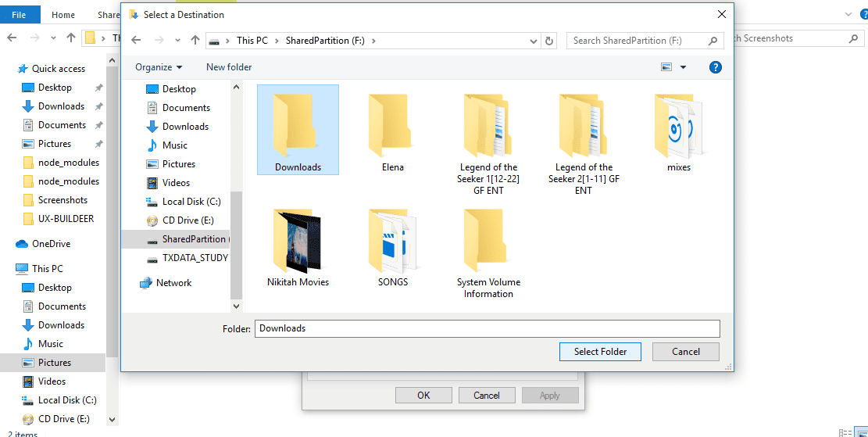Select Music in dialog navigation tree

pos(175,145)
